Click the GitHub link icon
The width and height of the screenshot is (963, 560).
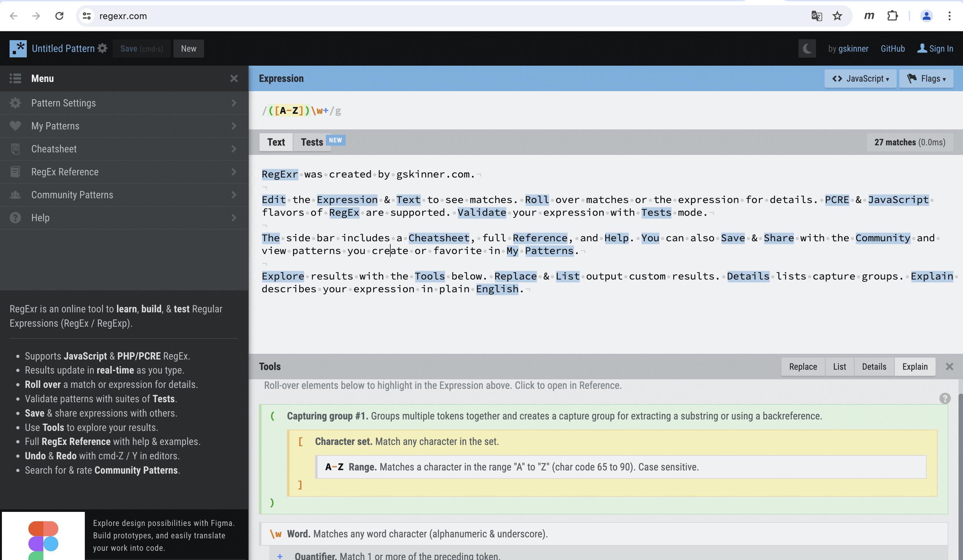[893, 48]
